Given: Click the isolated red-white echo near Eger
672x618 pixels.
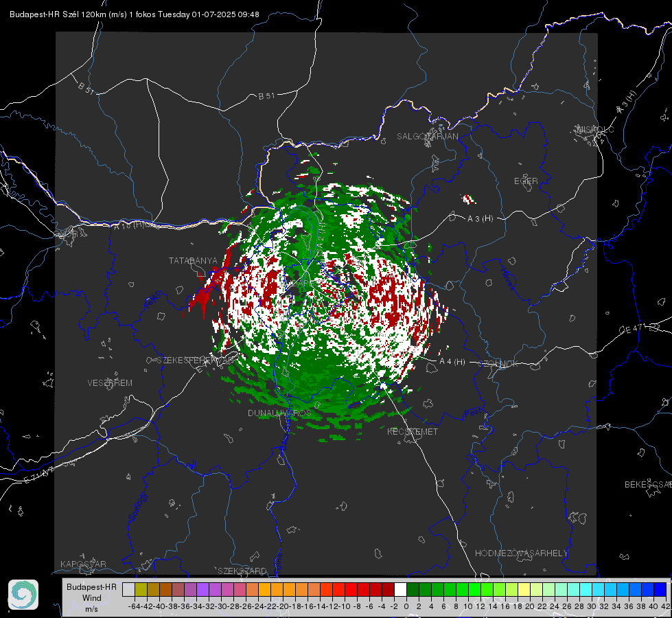Looking at the screenshot, I should click(468, 199).
